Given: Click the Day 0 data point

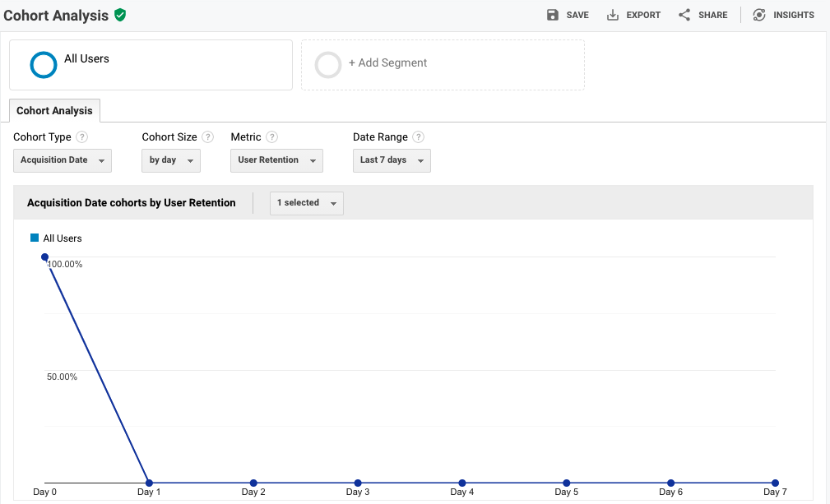Looking at the screenshot, I should tap(44, 257).
